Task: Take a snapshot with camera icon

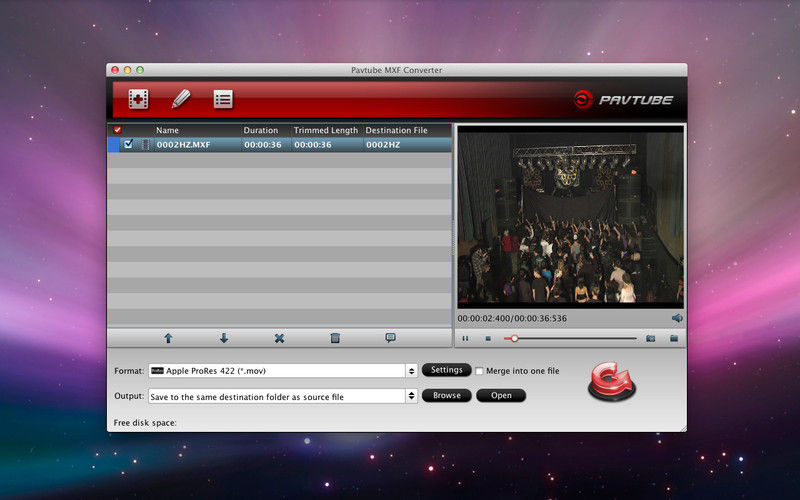Action: (x=651, y=338)
